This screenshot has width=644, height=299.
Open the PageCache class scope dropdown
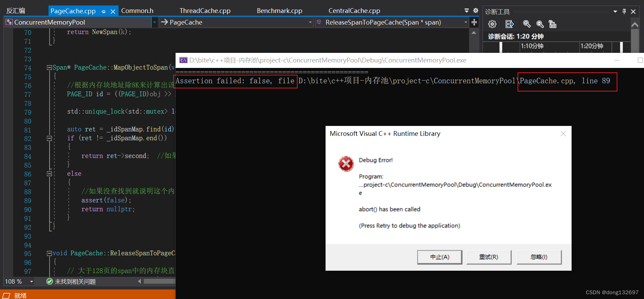point(310,23)
